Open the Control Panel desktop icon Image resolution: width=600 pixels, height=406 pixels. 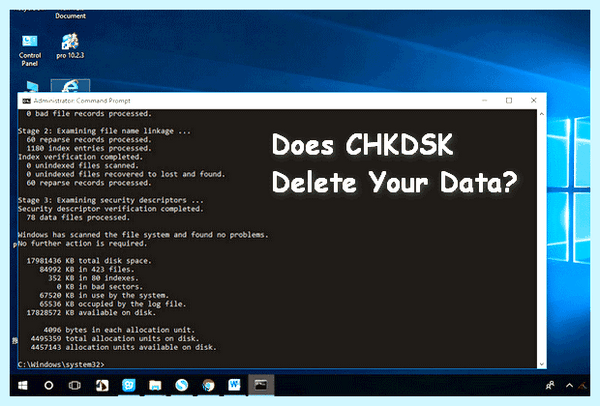[x=29, y=50]
